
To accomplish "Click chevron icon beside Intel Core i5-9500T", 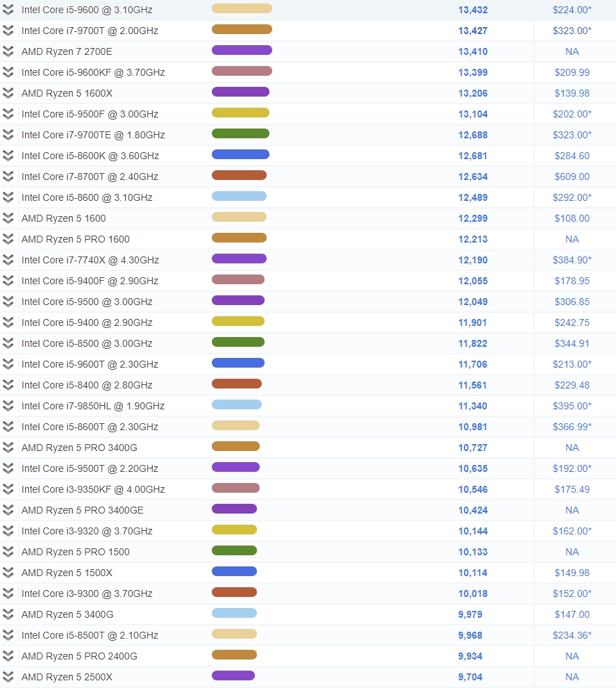I will [8, 468].
